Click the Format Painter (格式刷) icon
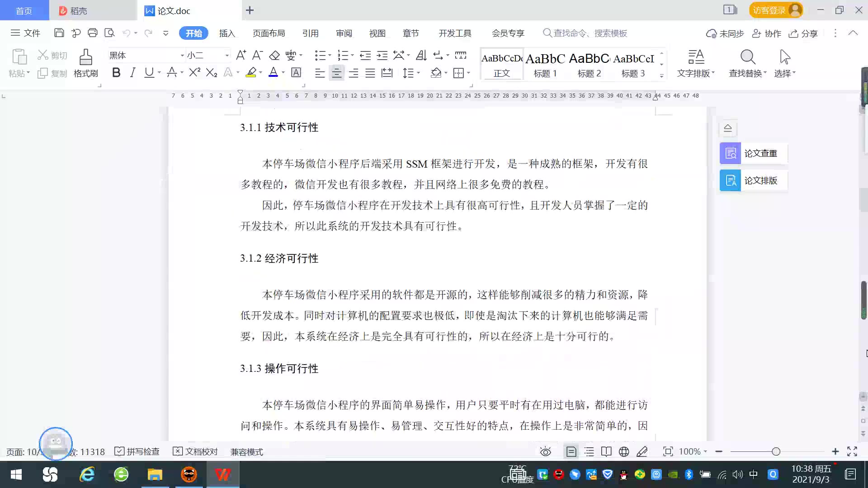This screenshot has width=868, height=488. point(85,58)
